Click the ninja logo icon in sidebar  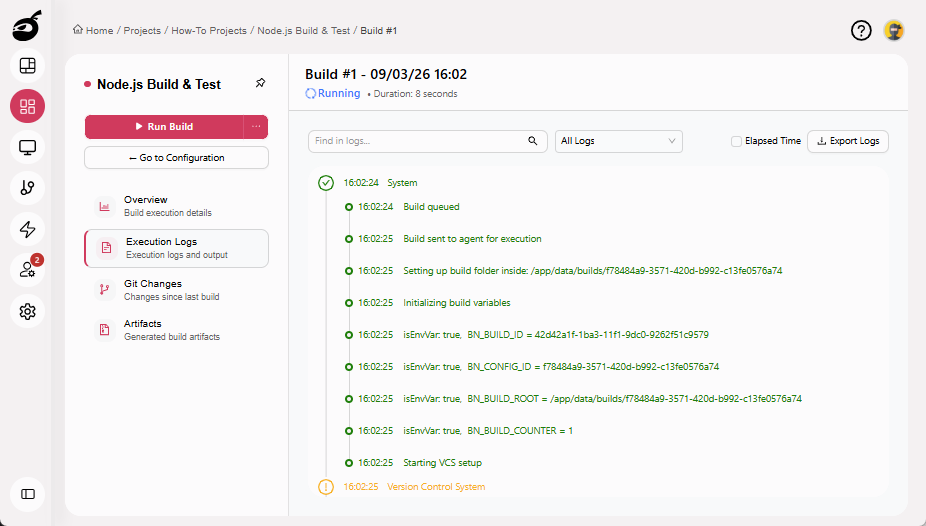[27, 25]
